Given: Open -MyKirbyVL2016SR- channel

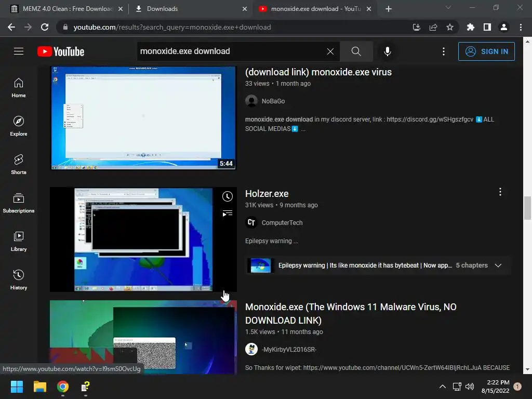Looking at the screenshot, I should pyautogui.click(x=289, y=350).
